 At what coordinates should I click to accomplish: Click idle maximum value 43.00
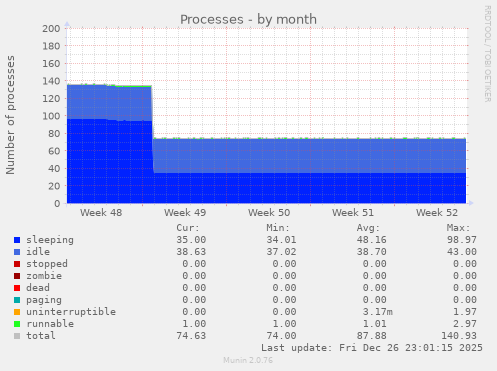tap(462, 252)
